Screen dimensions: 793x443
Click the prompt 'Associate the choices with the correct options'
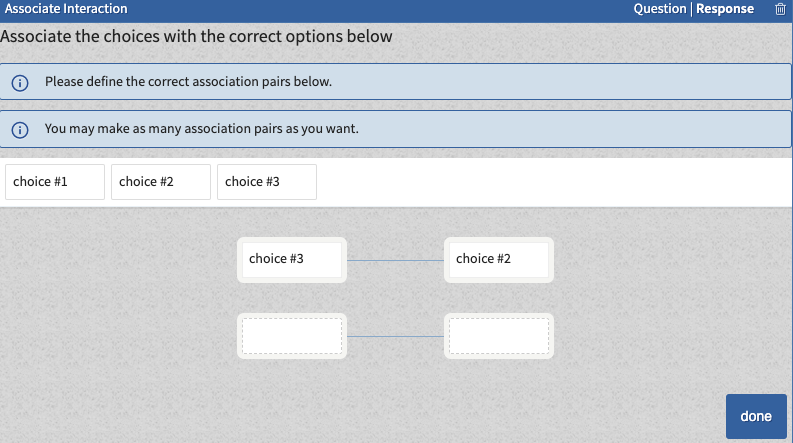[x=196, y=36]
